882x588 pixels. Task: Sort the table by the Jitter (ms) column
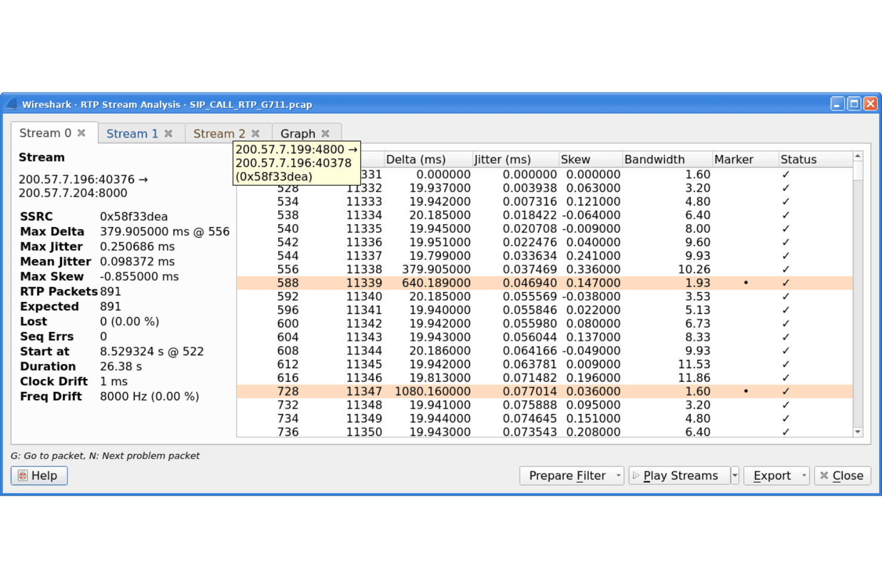click(515, 160)
